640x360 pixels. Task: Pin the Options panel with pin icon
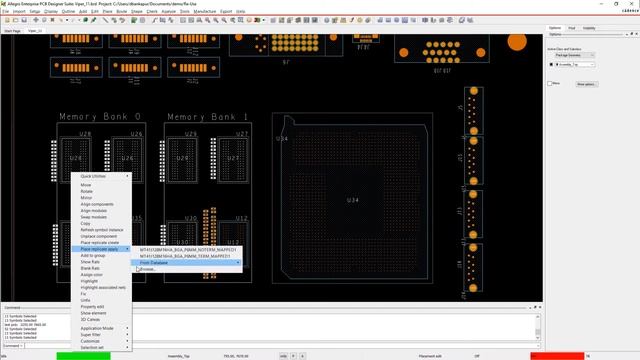pos(631,34)
